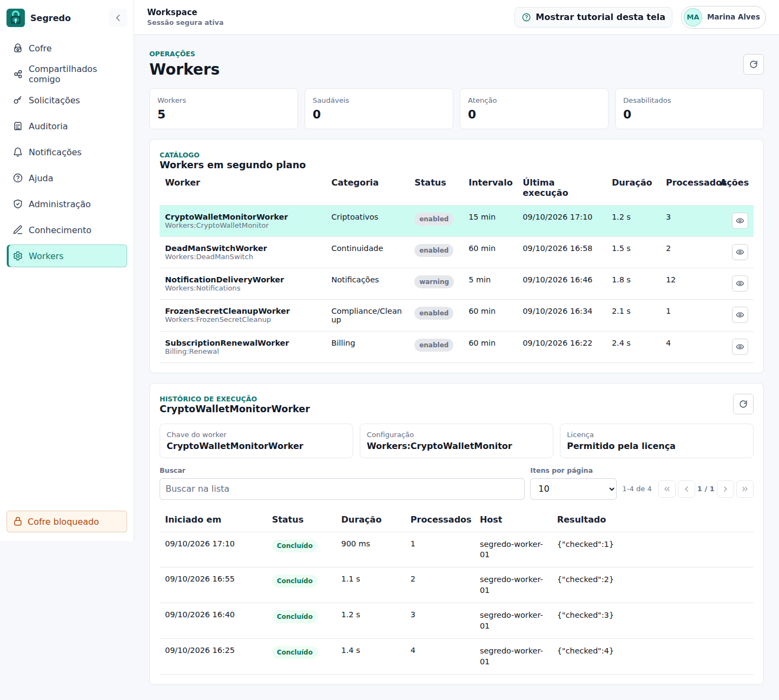View SubscriptionRenewalWorker details via eye icon
The width and height of the screenshot is (779, 700).
tap(740, 347)
